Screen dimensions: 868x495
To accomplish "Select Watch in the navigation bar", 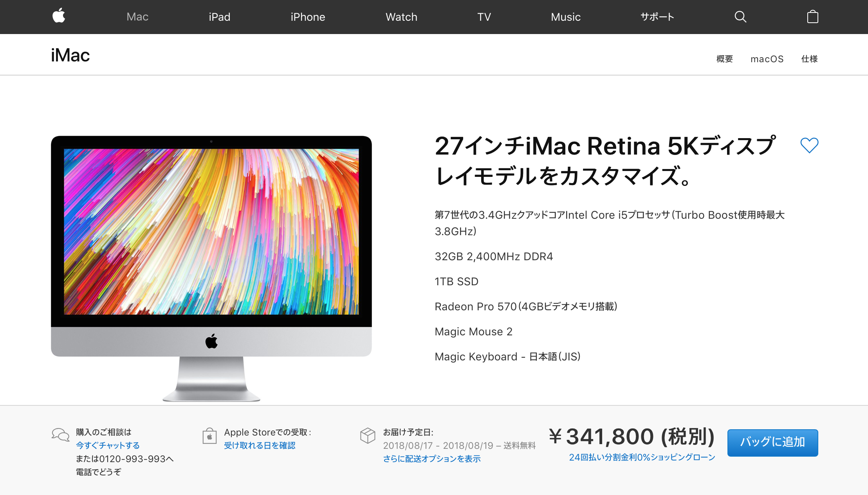I will tap(401, 17).
